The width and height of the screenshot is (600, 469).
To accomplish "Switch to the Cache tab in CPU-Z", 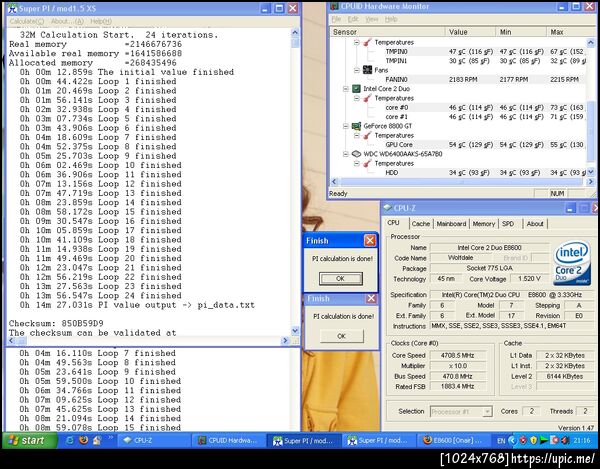I will pos(421,224).
